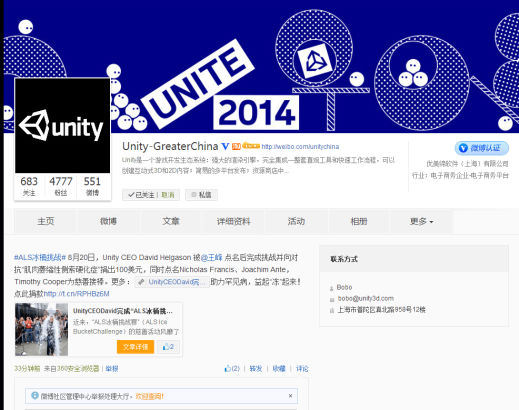Open the 360安全浏览器 source link

[x=78, y=369]
